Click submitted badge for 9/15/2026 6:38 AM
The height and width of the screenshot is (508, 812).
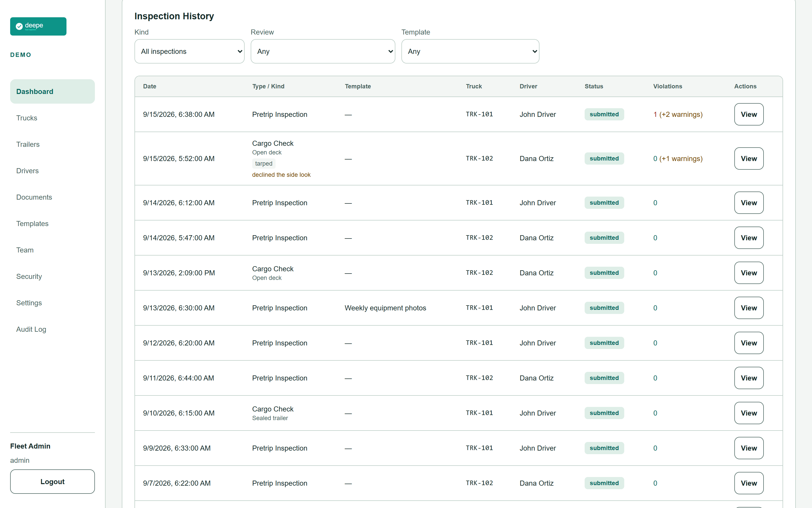coord(604,114)
